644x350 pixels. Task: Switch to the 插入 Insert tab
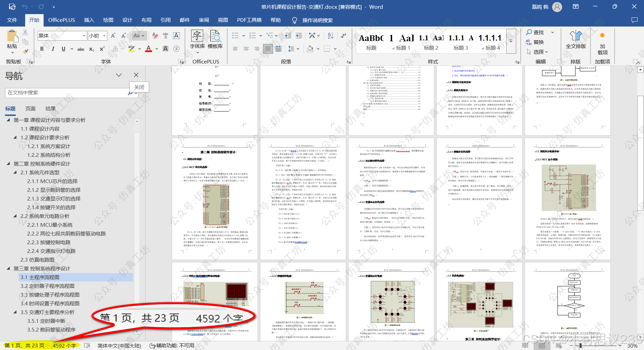[x=89, y=20]
